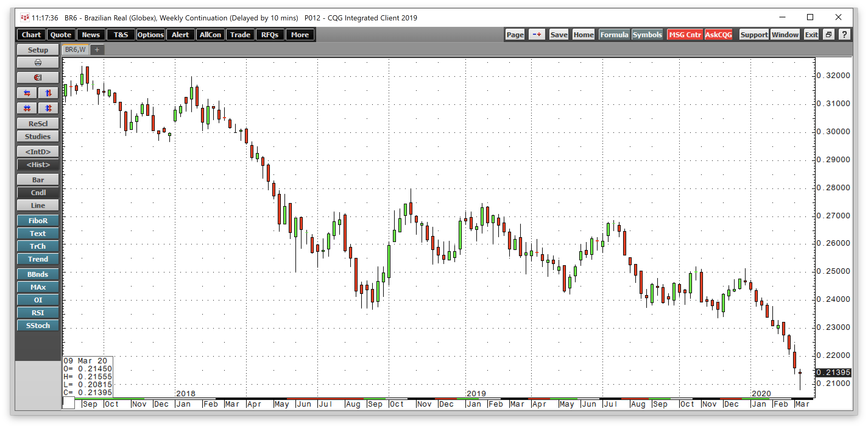Click the vertical compress arrows icon
Screen dimensions: 868x428
48,108
